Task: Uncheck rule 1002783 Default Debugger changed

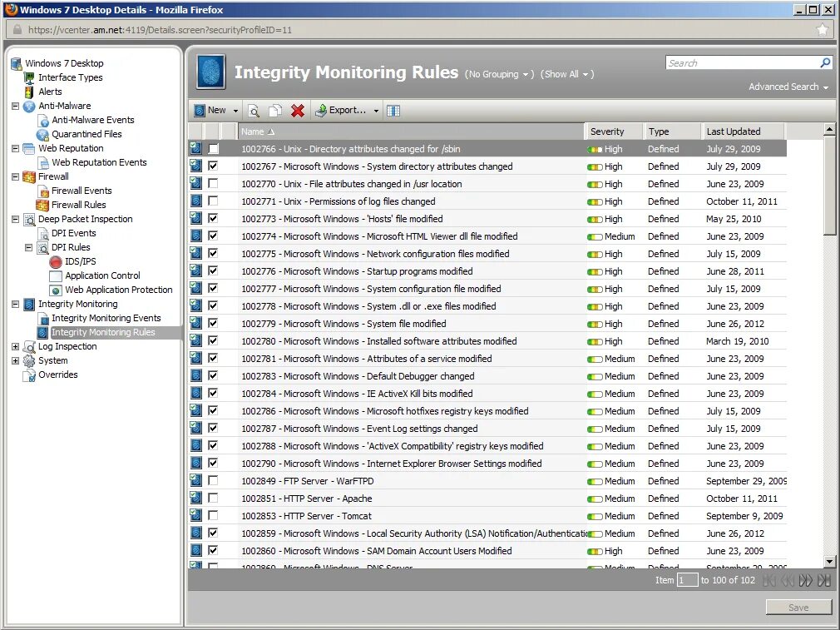Action: coord(213,376)
